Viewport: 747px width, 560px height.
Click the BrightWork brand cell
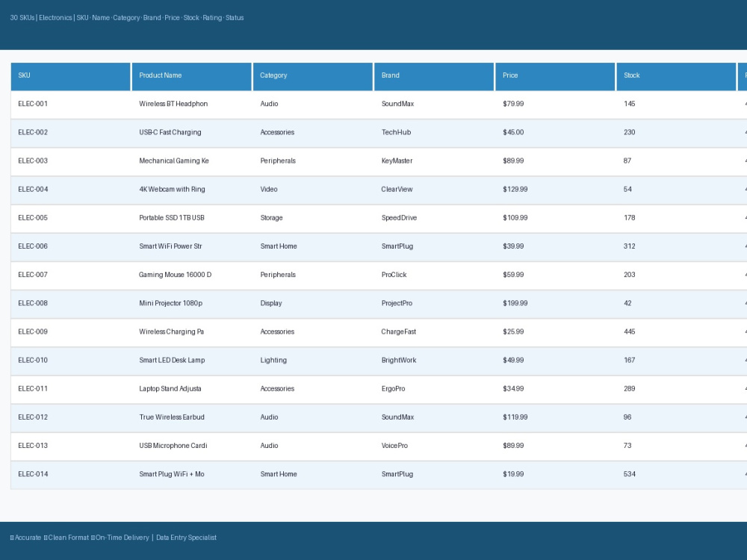[434, 361]
